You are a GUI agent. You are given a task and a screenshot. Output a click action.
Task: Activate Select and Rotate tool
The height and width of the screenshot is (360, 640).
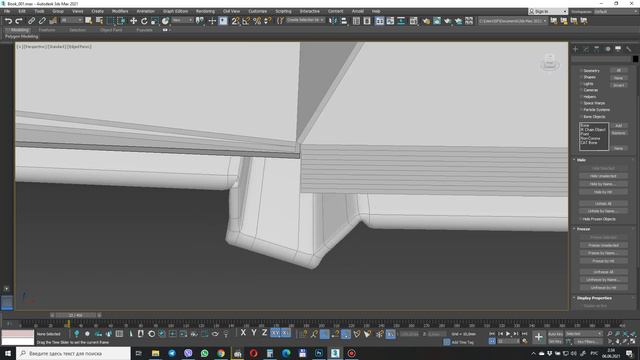click(144, 21)
